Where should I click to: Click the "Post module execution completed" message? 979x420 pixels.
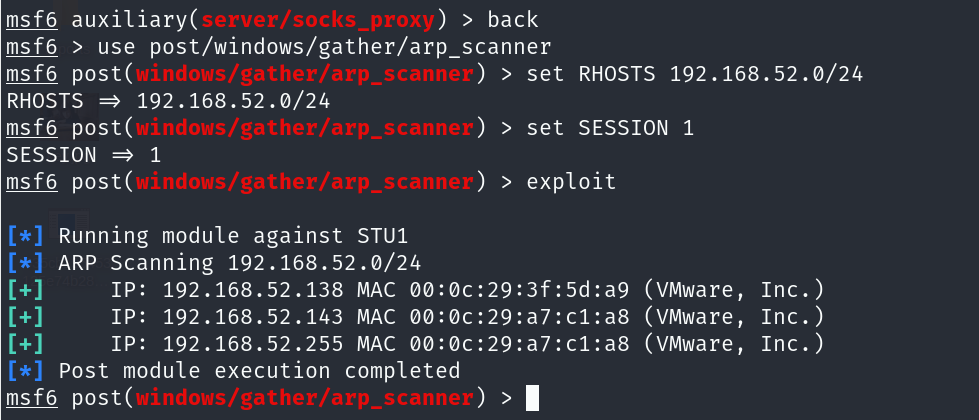point(259,371)
